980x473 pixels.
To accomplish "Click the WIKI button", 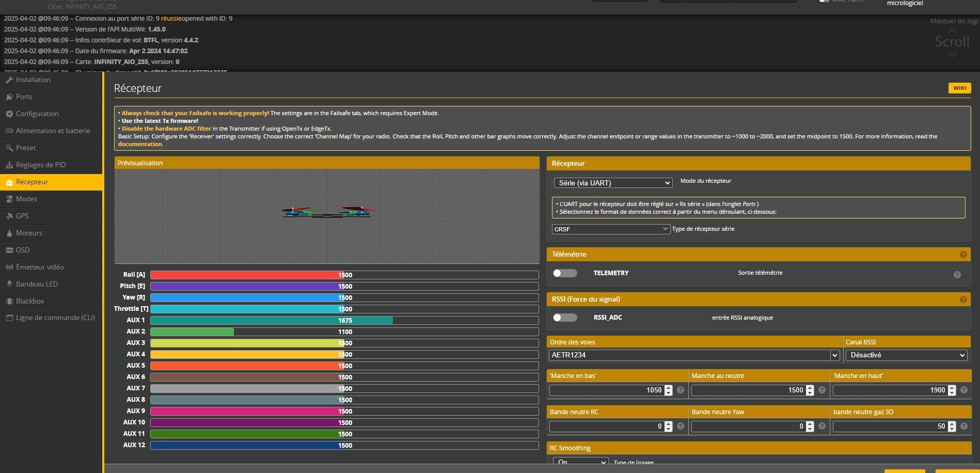I will point(959,88).
